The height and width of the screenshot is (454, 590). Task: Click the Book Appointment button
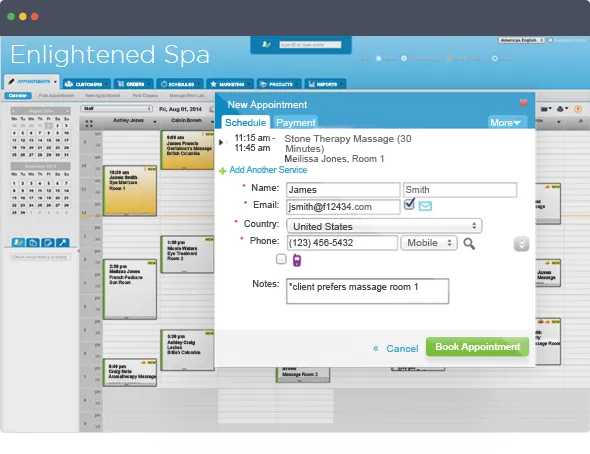tap(477, 347)
